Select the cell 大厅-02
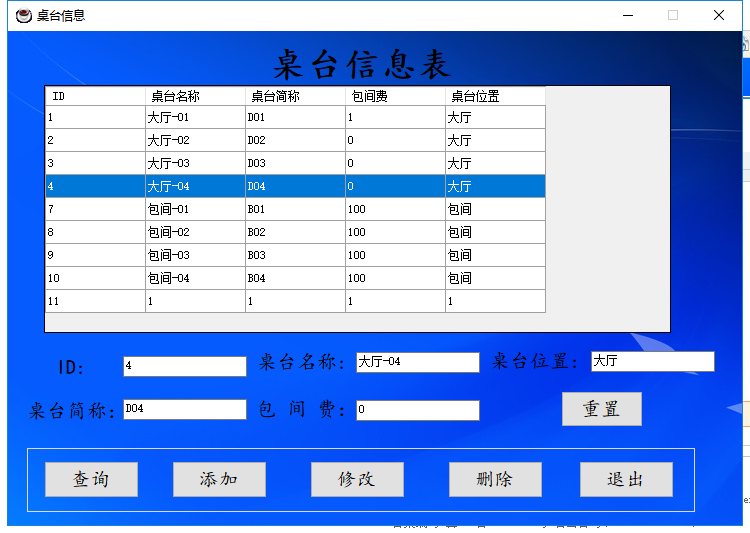Viewport: 750px width, 533px height. [195, 140]
